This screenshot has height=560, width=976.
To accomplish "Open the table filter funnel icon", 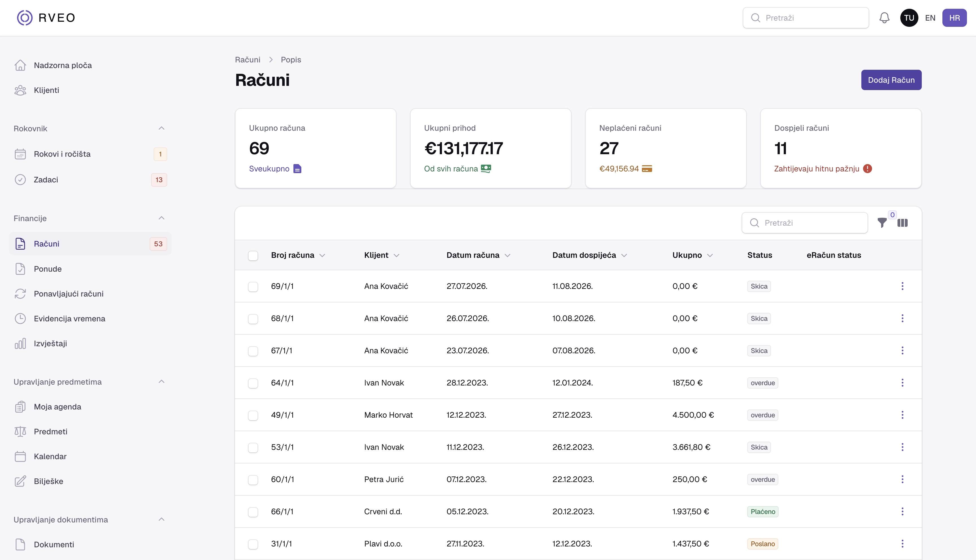I will [882, 223].
